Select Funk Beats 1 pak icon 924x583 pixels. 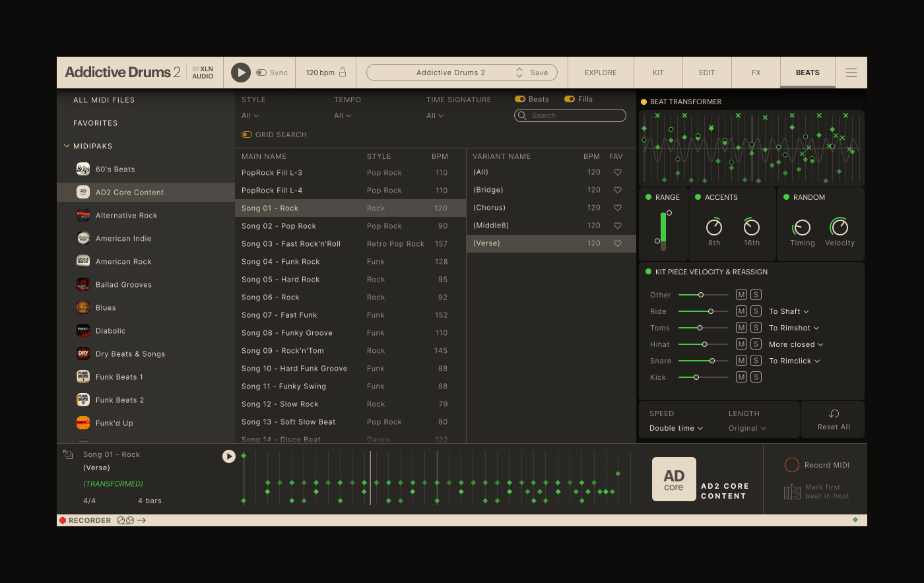pos(83,377)
